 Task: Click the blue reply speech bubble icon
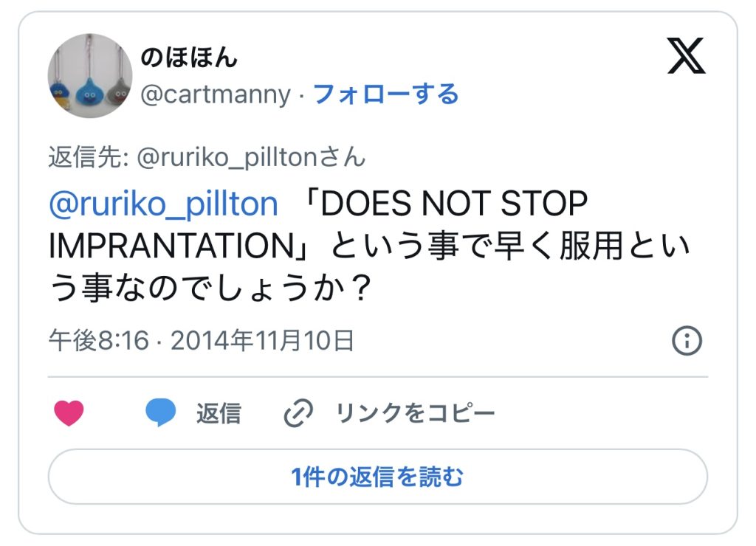click(x=160, y=413)
